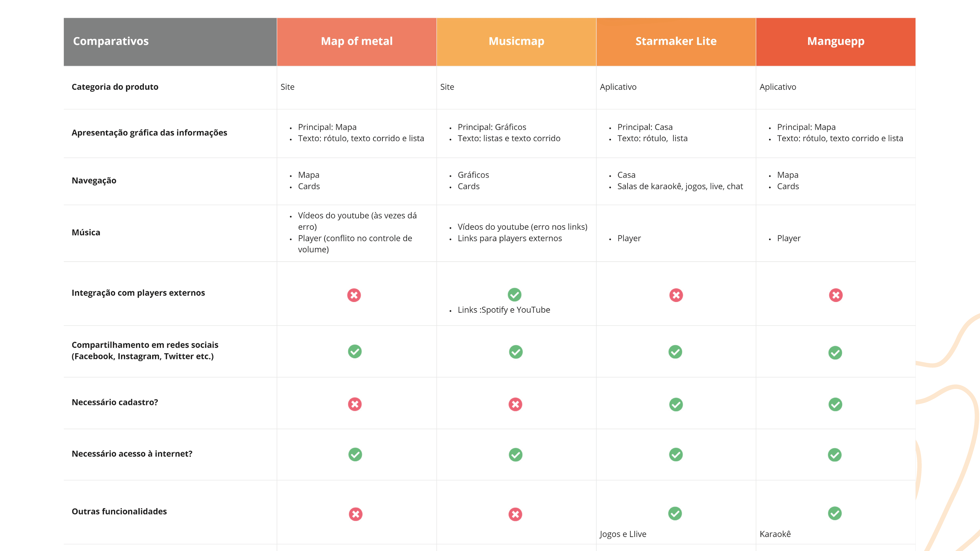The image size is (980, 551).
Task: Click the 'Necessário acesso à internet?' row label
Action: click(132, 454)
